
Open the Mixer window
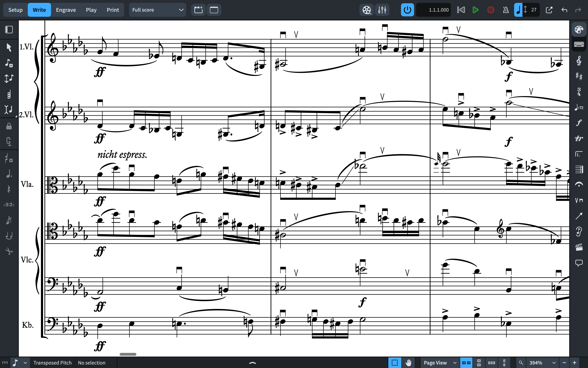click(x=382, y=10)
